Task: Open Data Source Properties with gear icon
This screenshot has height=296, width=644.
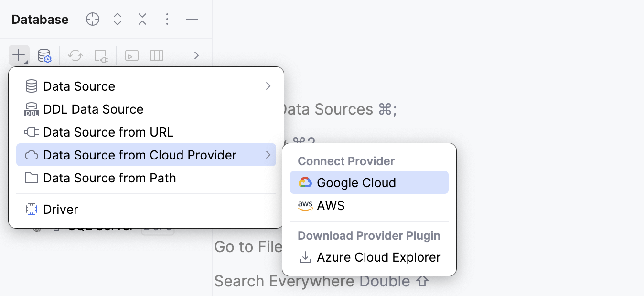Action: (44, 55)
